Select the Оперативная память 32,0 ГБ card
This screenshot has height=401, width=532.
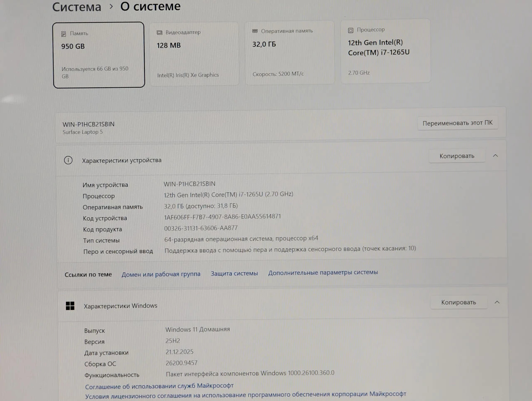[x=290, y=52]
